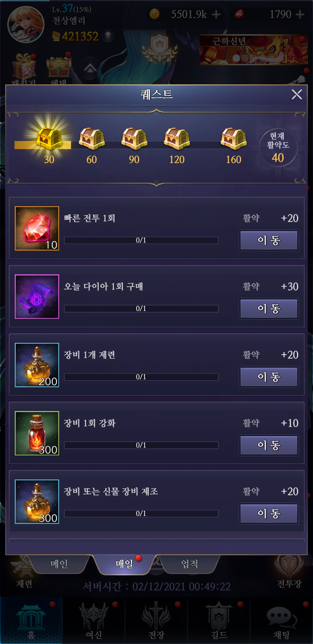The image size is (313, 644).
Task: Expand the upward chevron next to 혜택
Action: (90, 69)
